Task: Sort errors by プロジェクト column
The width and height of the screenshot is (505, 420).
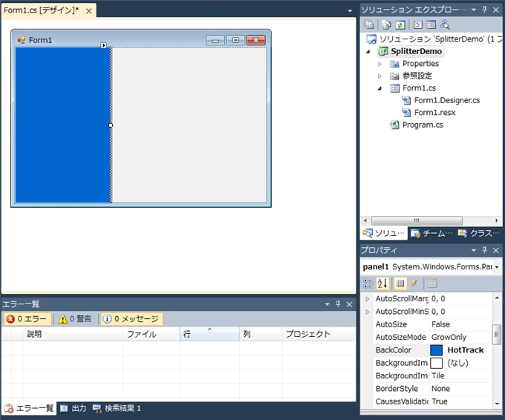Action: click(x=319, y=334)
